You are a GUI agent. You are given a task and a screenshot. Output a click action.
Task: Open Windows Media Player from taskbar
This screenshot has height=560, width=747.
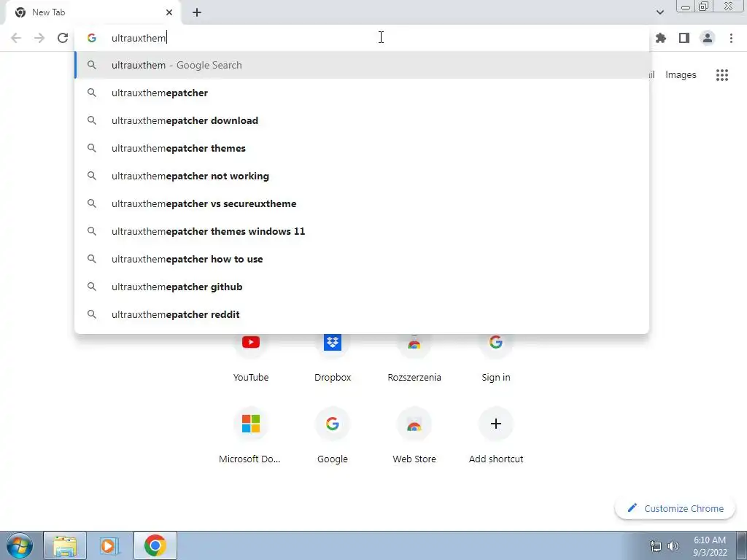110,545
